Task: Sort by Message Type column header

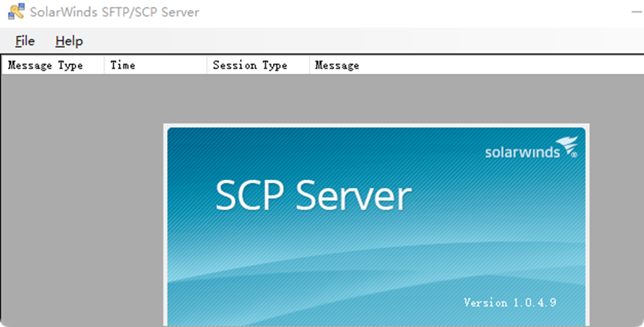Action: [x=53, y=65]
